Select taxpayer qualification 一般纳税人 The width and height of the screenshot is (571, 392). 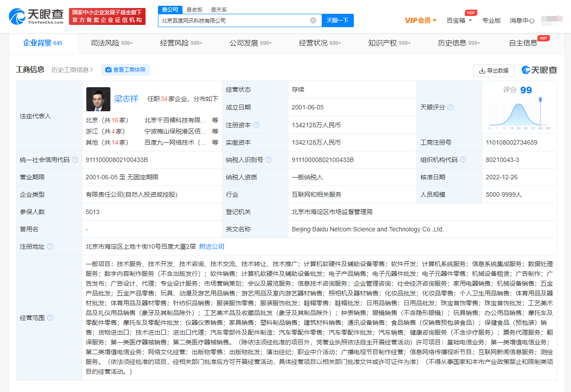(307, 177)
